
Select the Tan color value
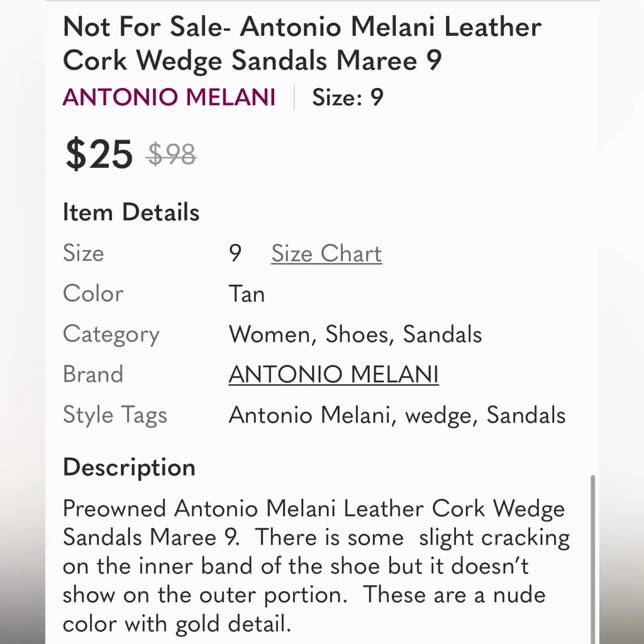(247, 293)
